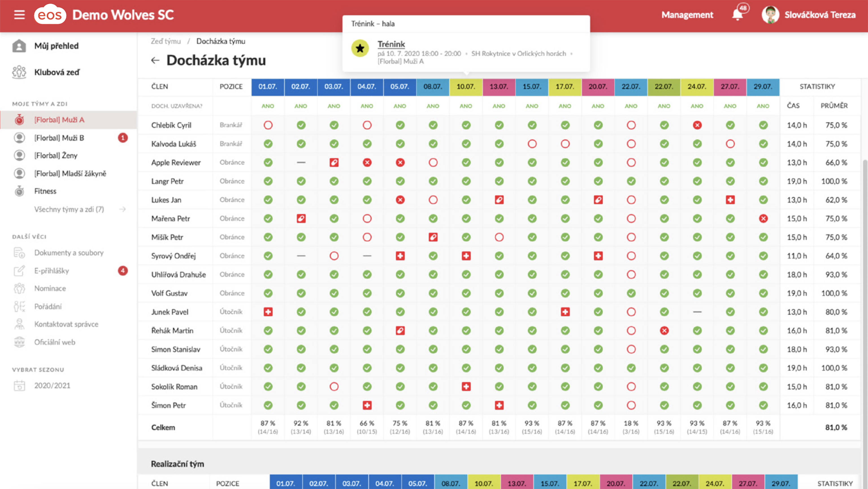Open Dokumenty a soubory icon
The height and width of the screenshot is (489, 868).
pyautogui.click(x=19, y=253)
